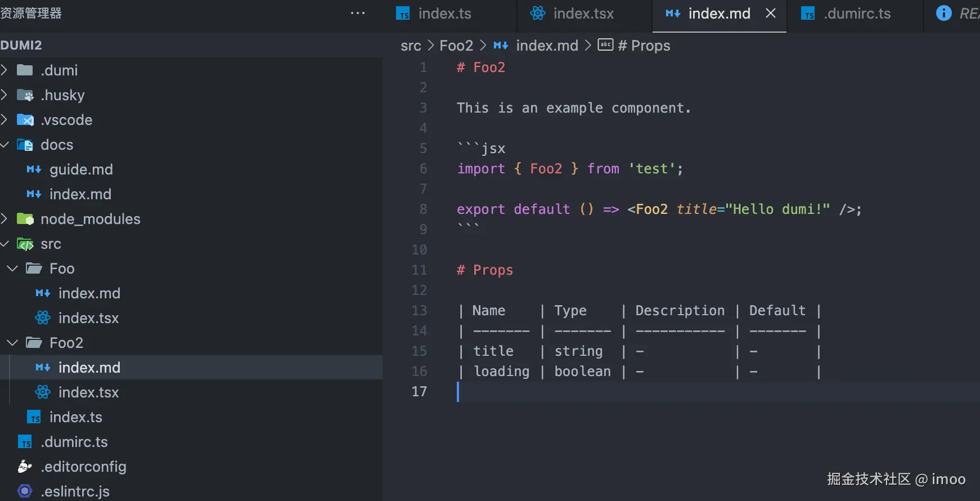Switch to the .dumirc.ts editor tab
This screenshot has width=980, height=501.
[x=855, y=16]
